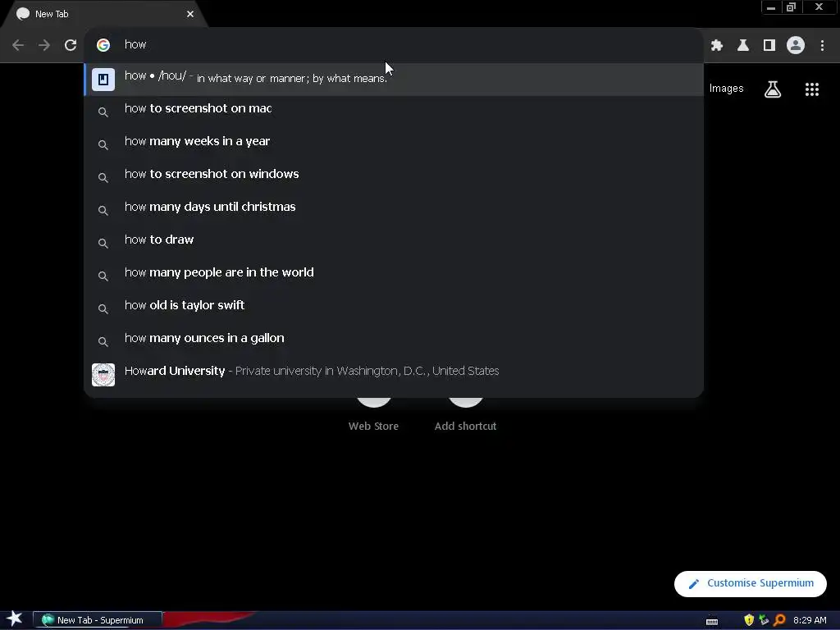Select 'how many weeks in a year'
840x630 pixels.
coord(394,141)
